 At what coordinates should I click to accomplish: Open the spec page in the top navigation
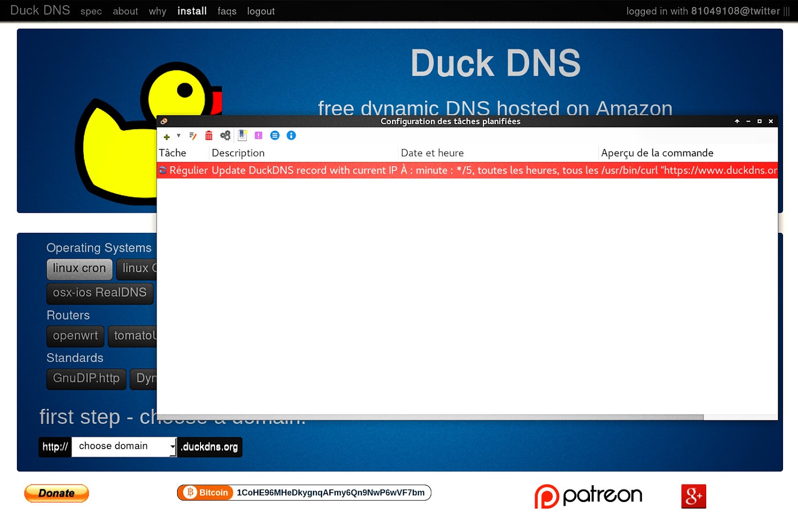91,11
